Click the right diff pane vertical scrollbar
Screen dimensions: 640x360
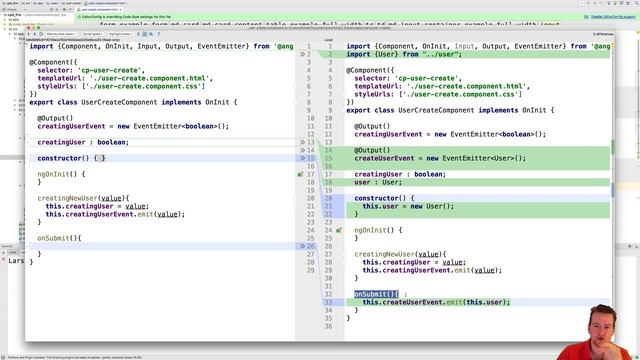click(x=612, y=190)
